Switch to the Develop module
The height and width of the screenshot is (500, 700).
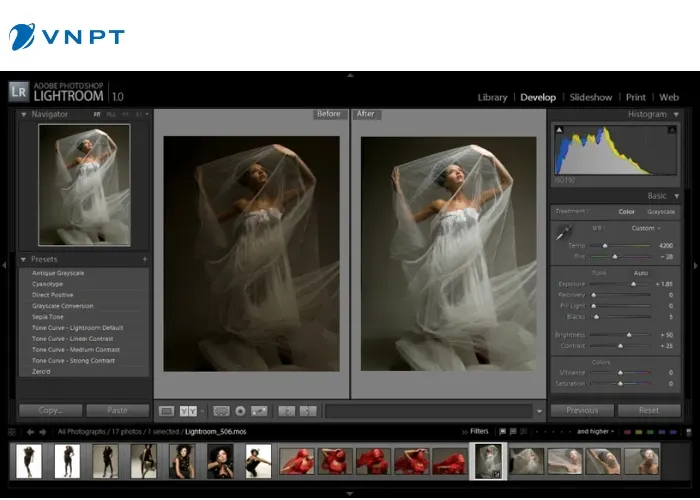(x=538, y=97)
